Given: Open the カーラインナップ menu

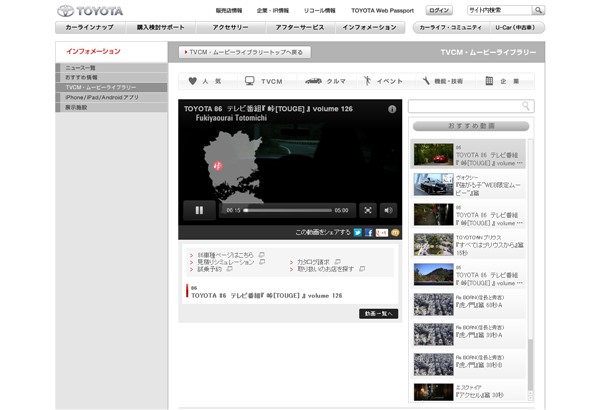Looking at the screenshot, I should coord(89,28).
